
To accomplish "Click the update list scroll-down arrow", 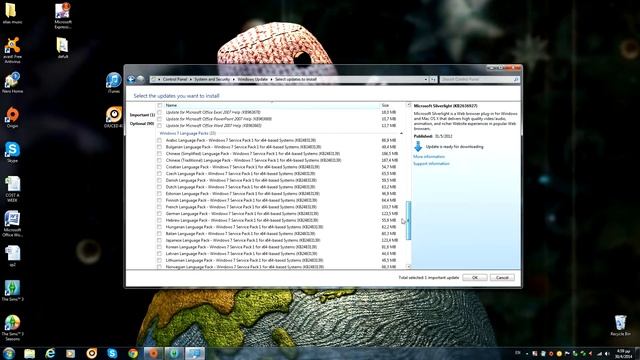I will pyautogui.click(x=408, y=267).
